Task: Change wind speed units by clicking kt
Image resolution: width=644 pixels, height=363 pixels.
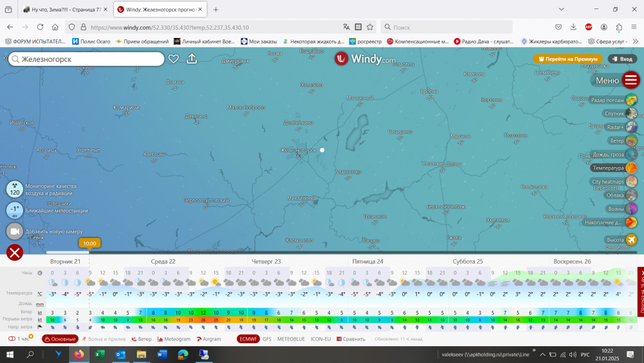Action: 40,312
